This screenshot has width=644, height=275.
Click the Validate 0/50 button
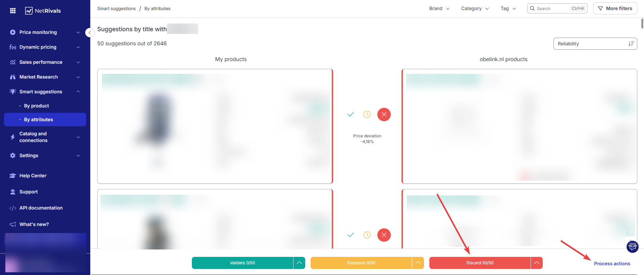click(x=242, y=263)
